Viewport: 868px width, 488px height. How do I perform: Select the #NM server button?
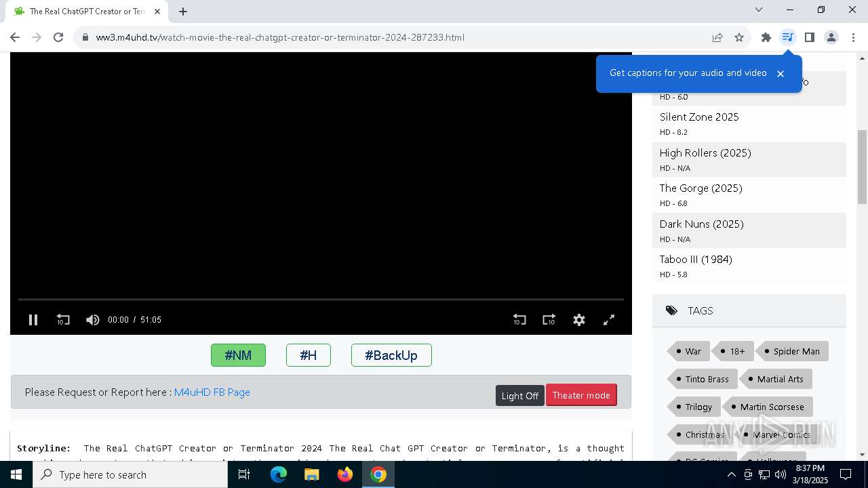coord(238,355)
